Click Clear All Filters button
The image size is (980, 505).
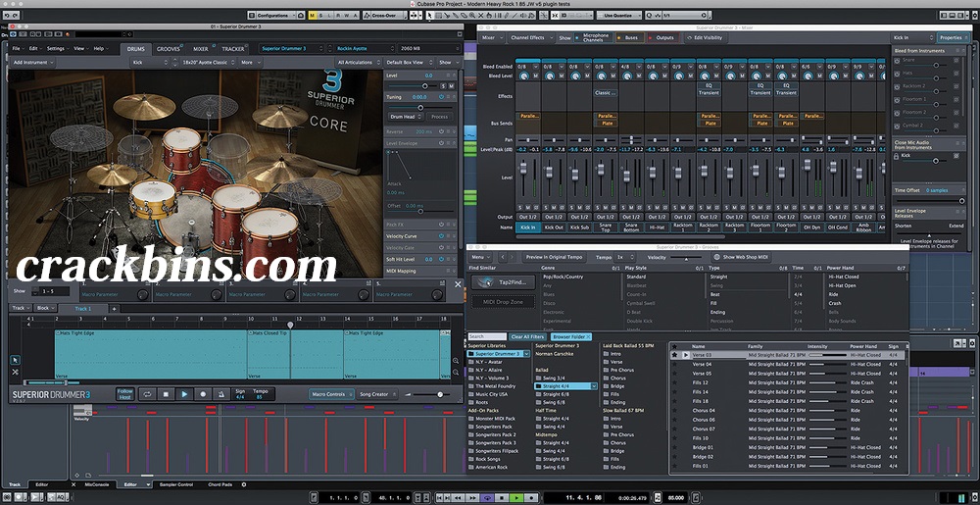529,337
